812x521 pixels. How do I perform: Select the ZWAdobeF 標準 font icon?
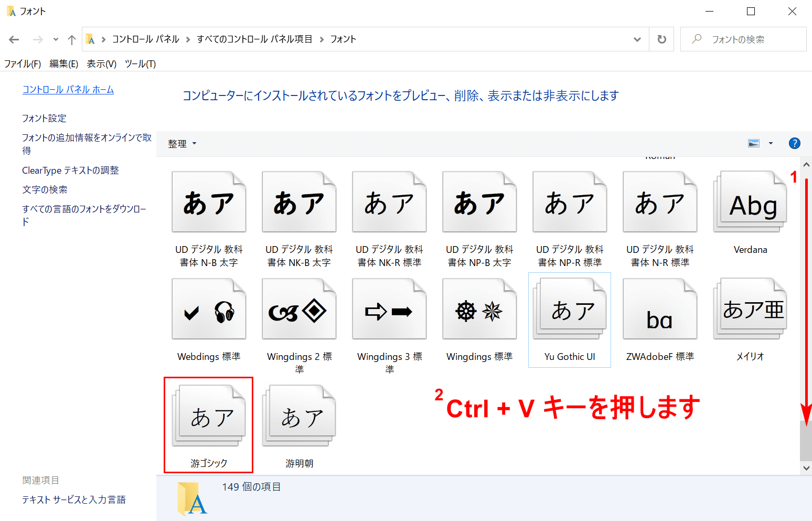pos(660,309)
